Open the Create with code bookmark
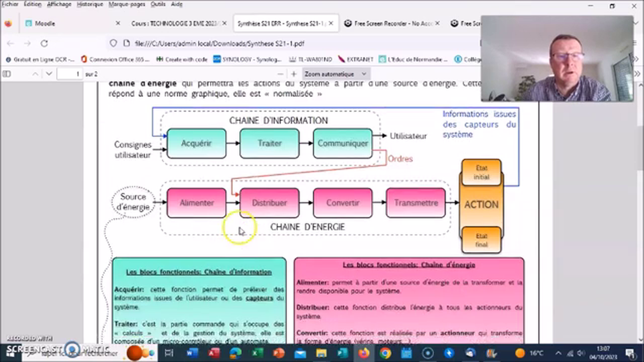Image resolution: width=644 pixels, height=362 pixels. 182,59
